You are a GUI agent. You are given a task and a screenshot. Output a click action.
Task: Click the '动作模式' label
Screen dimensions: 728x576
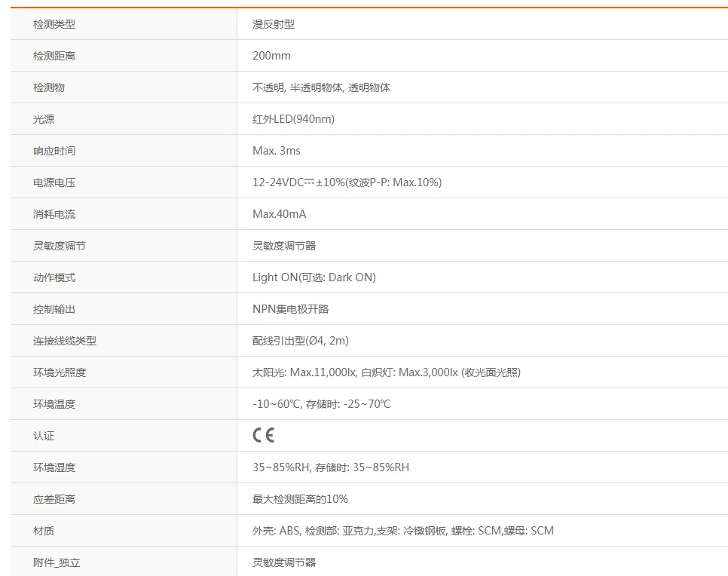[54, 277]
